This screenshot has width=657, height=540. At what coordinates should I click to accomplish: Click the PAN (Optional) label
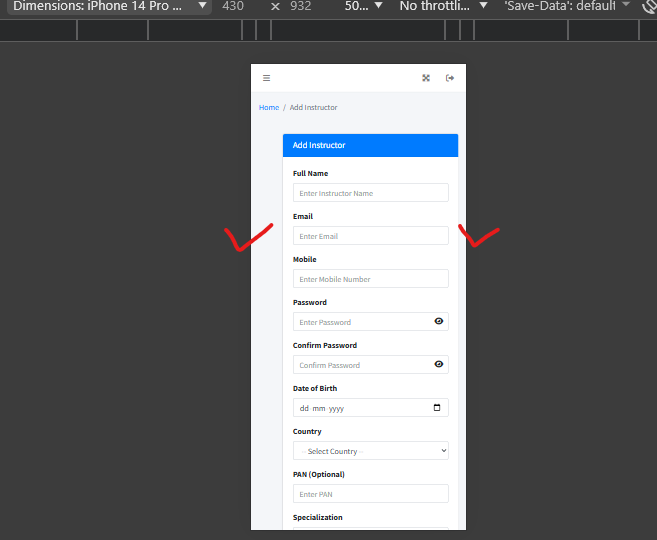[x=318, y=474]
